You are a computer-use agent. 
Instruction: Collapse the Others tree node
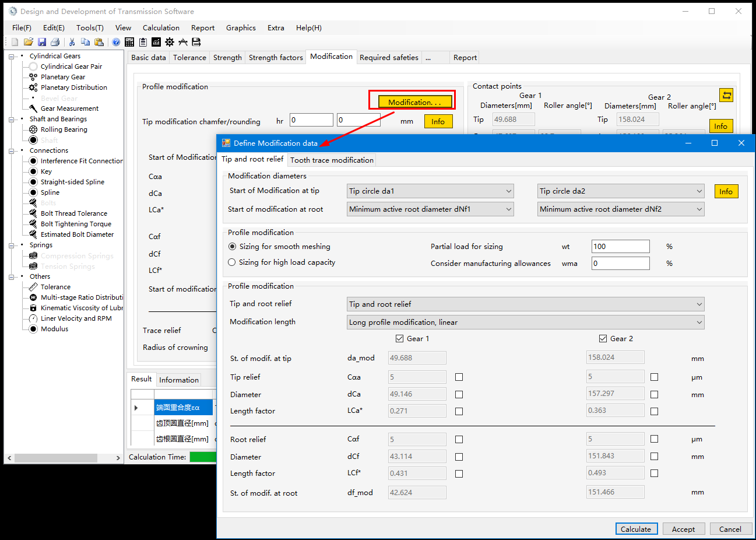click(x=11, y=277)
